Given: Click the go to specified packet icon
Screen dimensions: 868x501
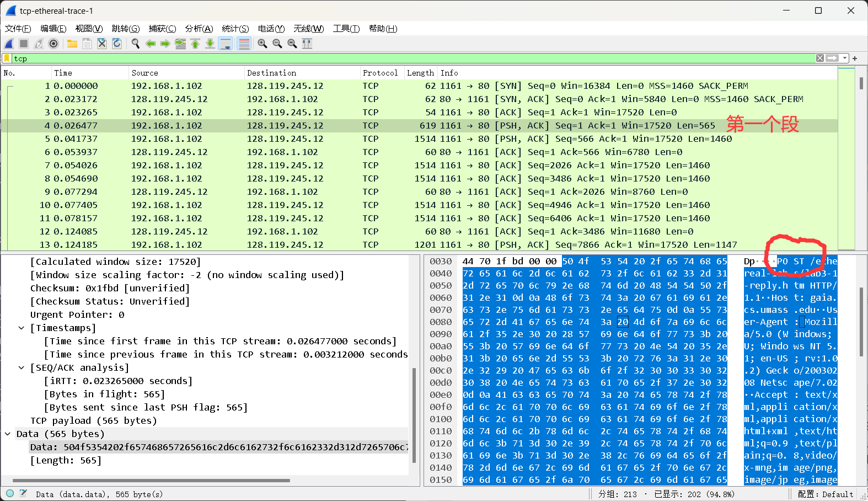Looking at the screenshot, I should 180,44.
